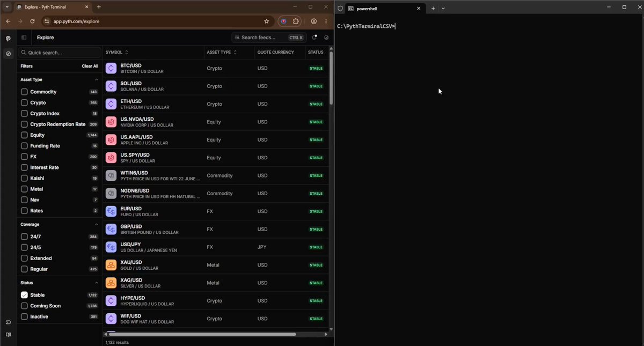Open the ETH/USD feed row
644x346 pixels.
tap(216, 104)
